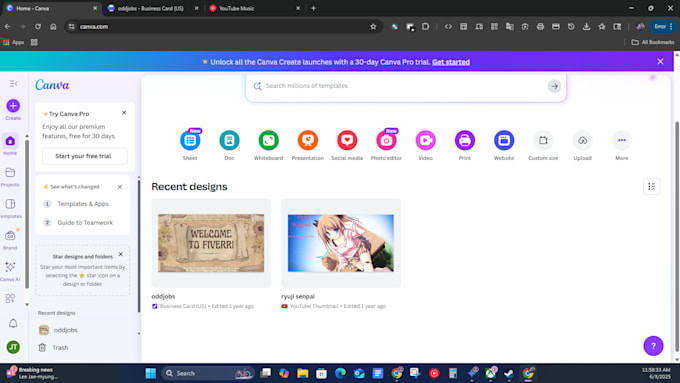Open the JT account avatar
This screenshot has width=680, height=383.
click(x=13, y=347)
